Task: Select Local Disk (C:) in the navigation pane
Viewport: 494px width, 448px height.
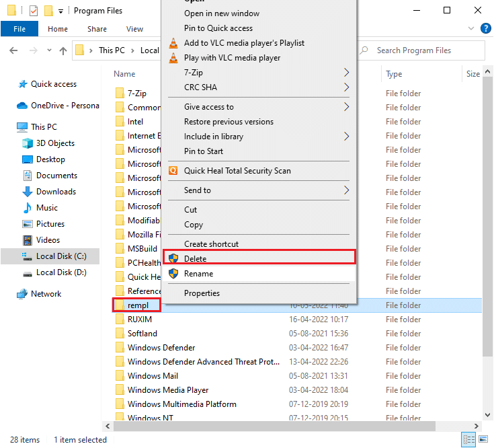Action: point(50,256)
